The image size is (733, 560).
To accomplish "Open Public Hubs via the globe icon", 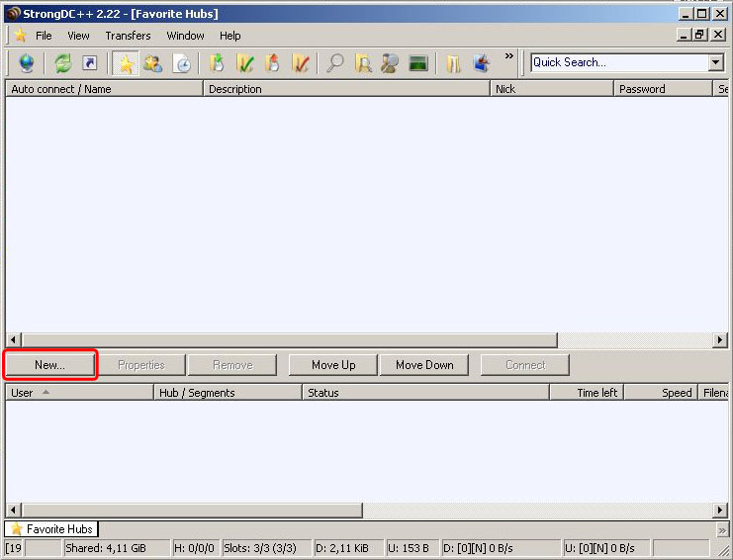I will [26, 63].
